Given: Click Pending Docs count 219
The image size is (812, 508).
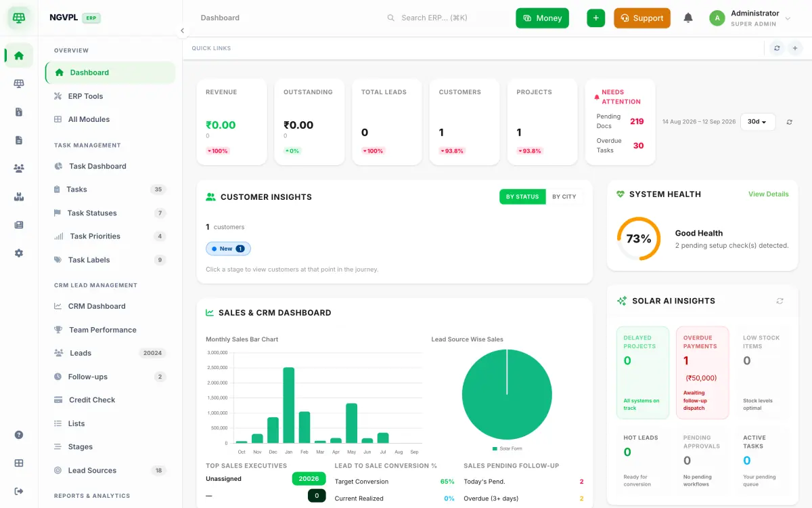Looking at the screenshot, I should [637, 121].
